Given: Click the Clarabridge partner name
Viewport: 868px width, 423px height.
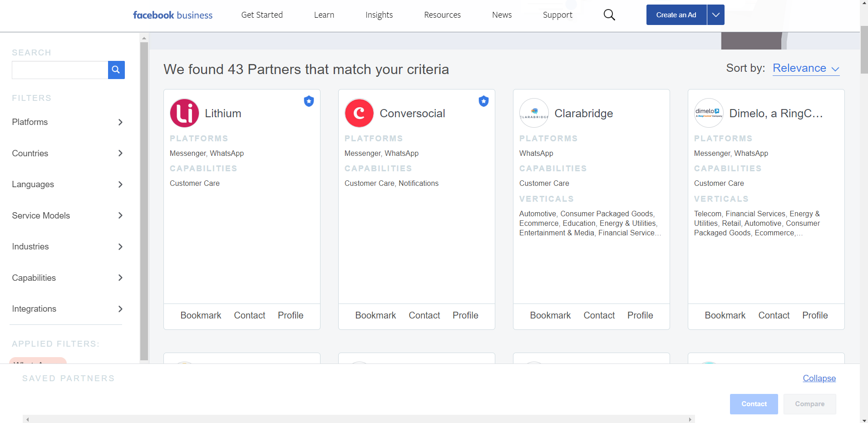Looking at the screenshot, I should point(584,114).
